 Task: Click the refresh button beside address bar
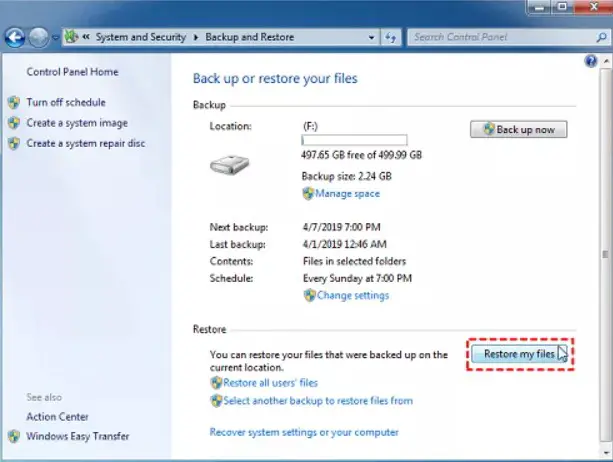391,38
